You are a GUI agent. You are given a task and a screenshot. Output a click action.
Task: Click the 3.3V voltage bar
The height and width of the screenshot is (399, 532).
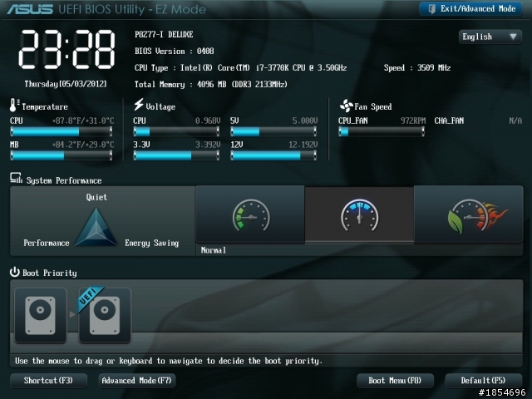(x=176, y=155)
